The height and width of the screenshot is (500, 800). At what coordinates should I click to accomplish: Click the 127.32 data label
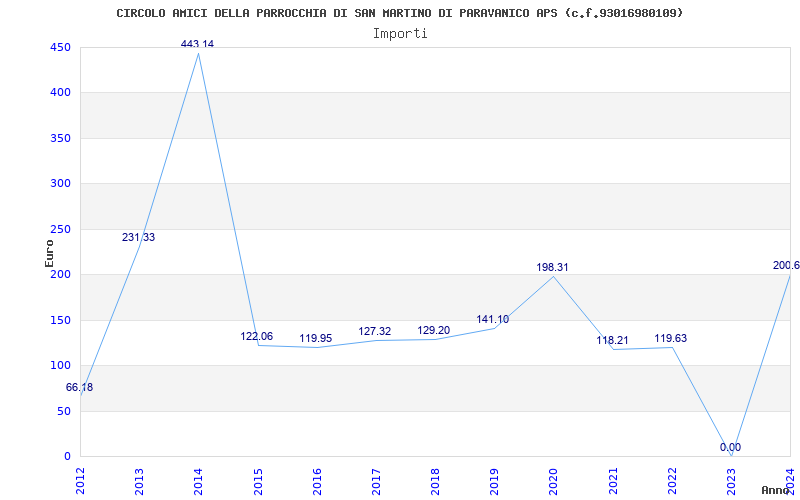[374, 331]
